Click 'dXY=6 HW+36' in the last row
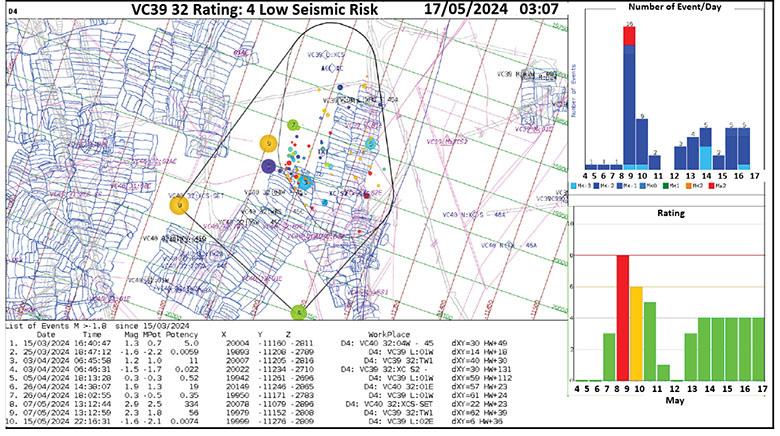This screenshot has height=436, width=780. point(478,422)
